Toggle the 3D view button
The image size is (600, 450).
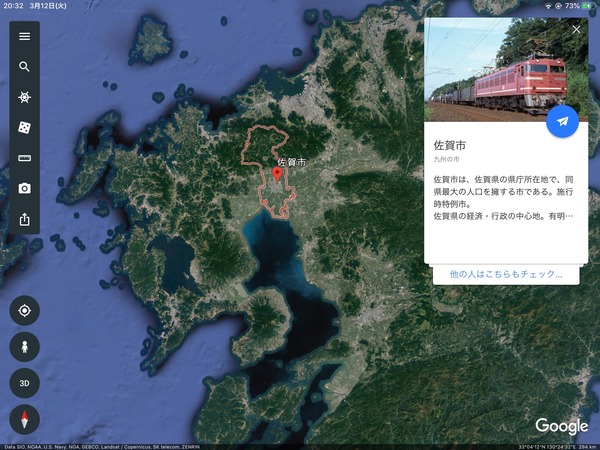pos(24,383)
